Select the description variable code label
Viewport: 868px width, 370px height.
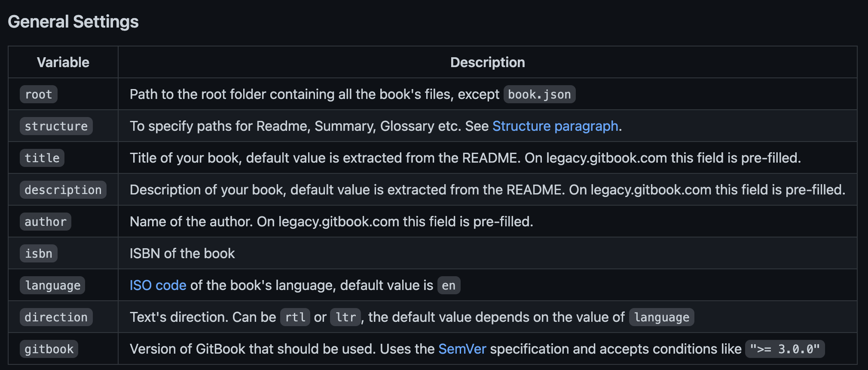[63, 190]
